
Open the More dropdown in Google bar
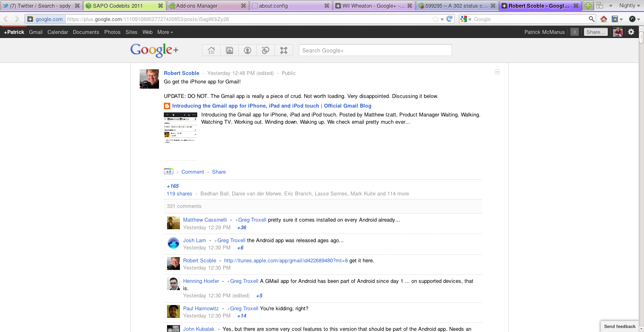coord(165,32)
